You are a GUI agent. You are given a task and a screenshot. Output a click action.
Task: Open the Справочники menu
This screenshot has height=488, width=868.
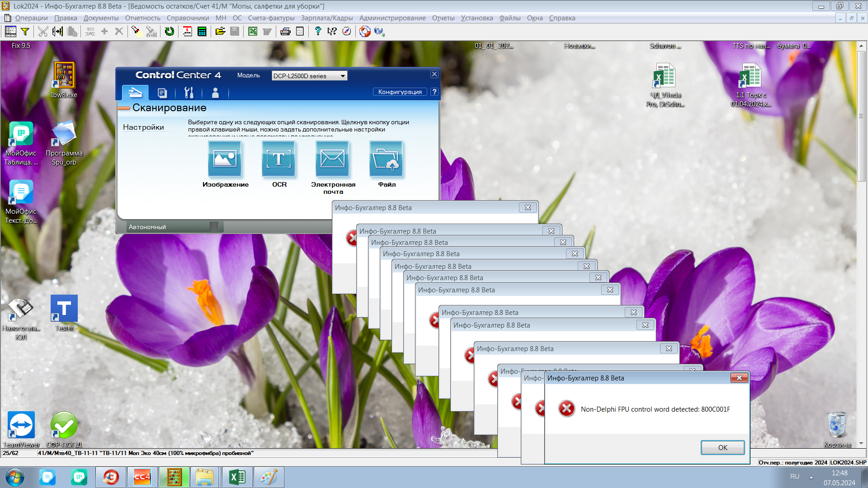pos(188,18)
